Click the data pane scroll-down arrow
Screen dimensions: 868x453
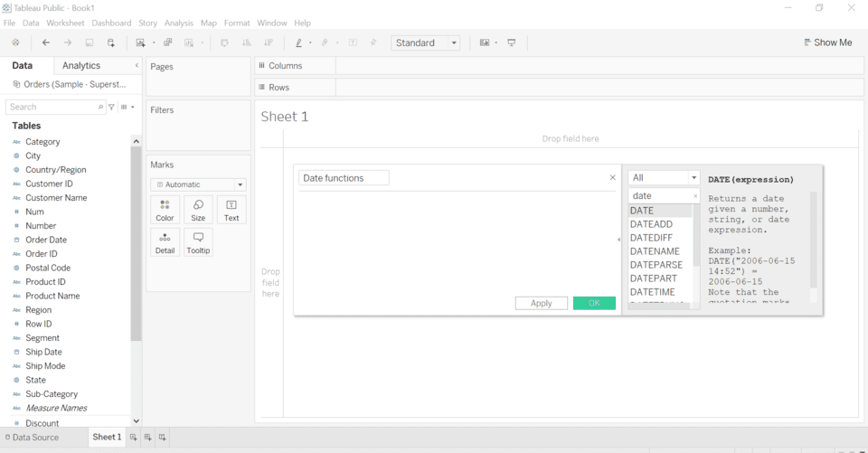click(137, 421)
